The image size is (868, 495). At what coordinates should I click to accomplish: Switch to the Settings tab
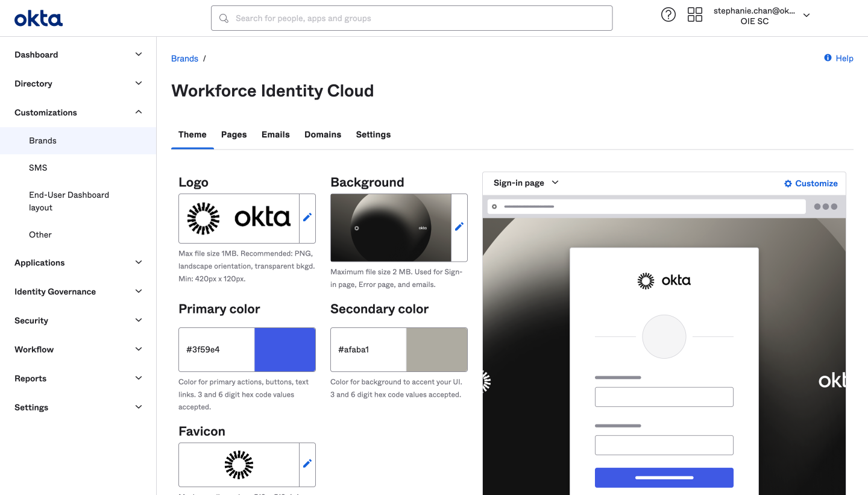click(373, 134)
